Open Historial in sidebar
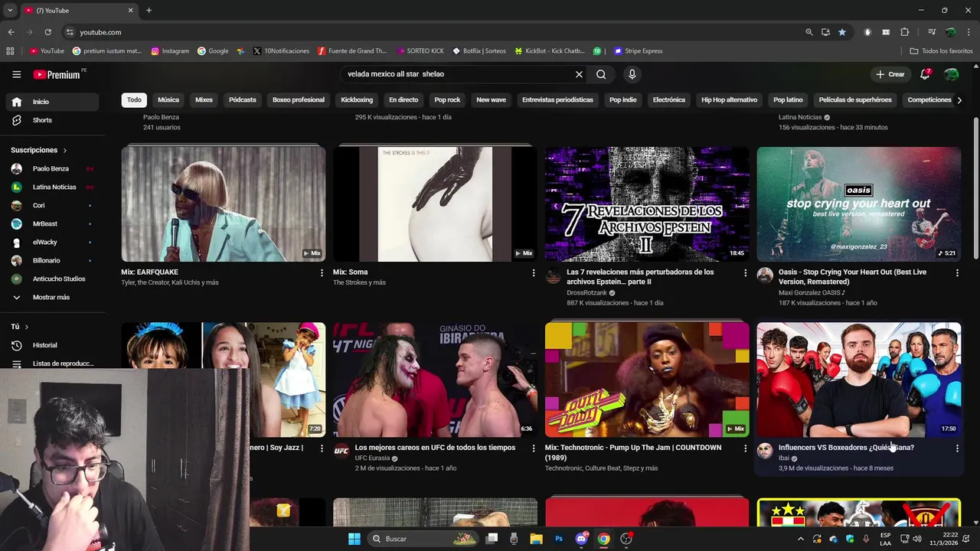This screenshot has height=551, width=980. (52, 345)
